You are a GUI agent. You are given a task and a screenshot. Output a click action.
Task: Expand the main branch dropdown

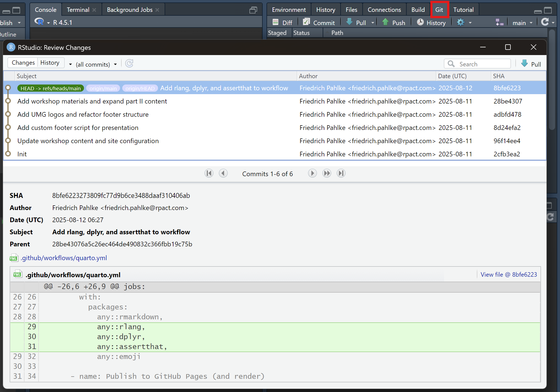pos(522,23)
